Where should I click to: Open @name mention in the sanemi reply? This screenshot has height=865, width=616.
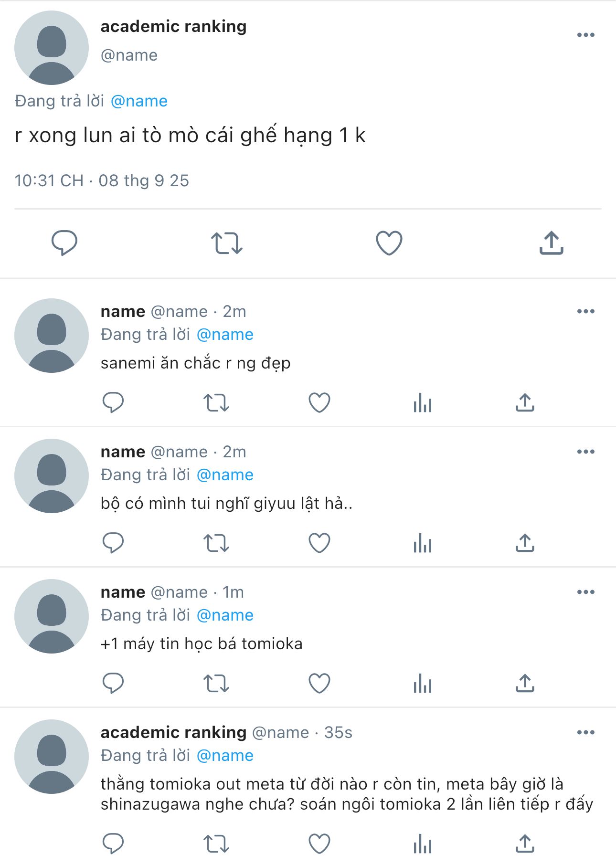[225, 335]
